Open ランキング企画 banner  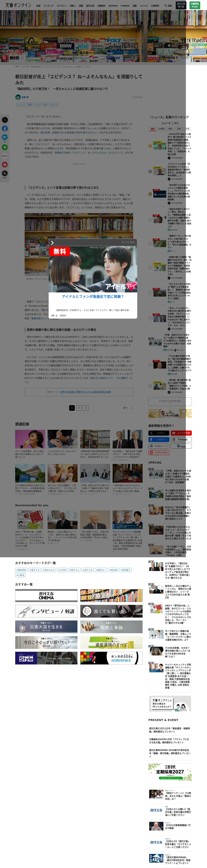[x=170, y=413]
